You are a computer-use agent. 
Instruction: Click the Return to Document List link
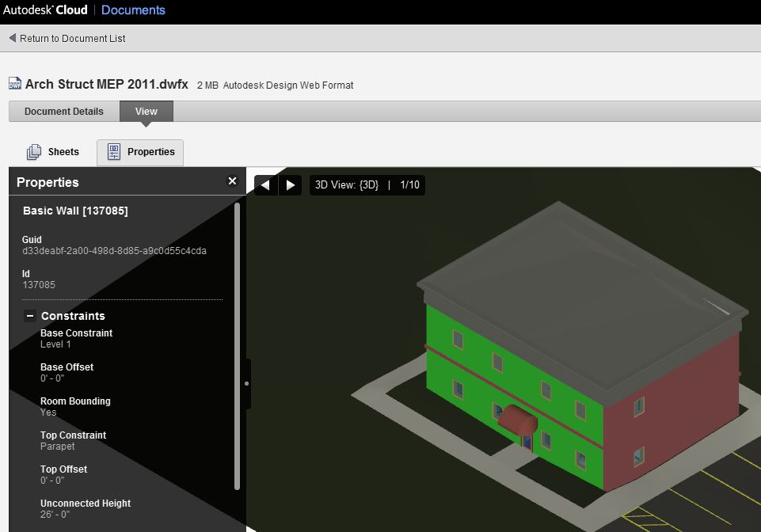tap(72, 38)
